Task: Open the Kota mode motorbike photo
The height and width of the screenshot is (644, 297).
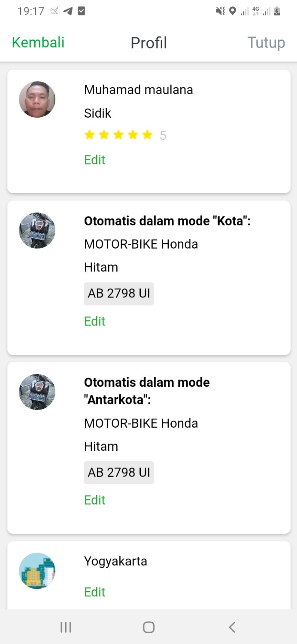Action: coord(37,230)
